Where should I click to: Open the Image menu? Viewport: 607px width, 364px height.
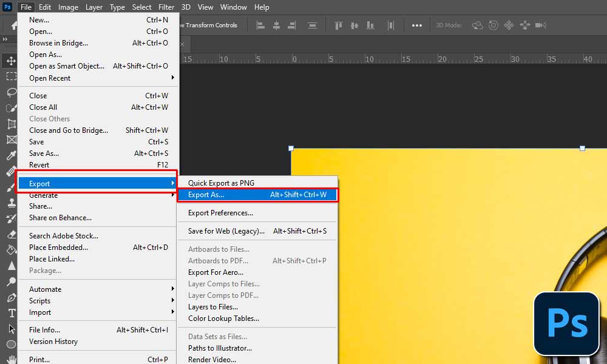pos(68,7)
